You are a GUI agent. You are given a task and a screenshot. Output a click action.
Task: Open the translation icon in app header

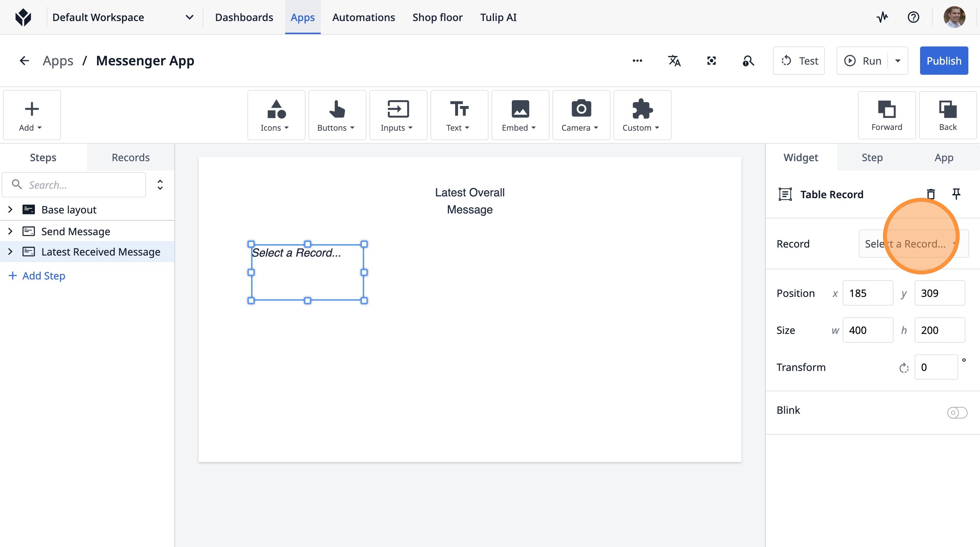point(674,61)
